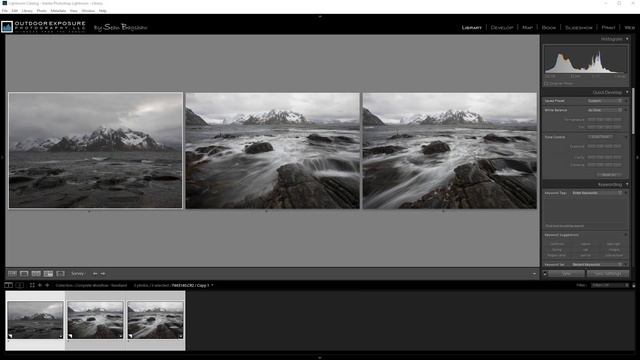Open the filmstrip source path dropdown
640x360 pixels.
pyautogui.click(x=212, y=285)
